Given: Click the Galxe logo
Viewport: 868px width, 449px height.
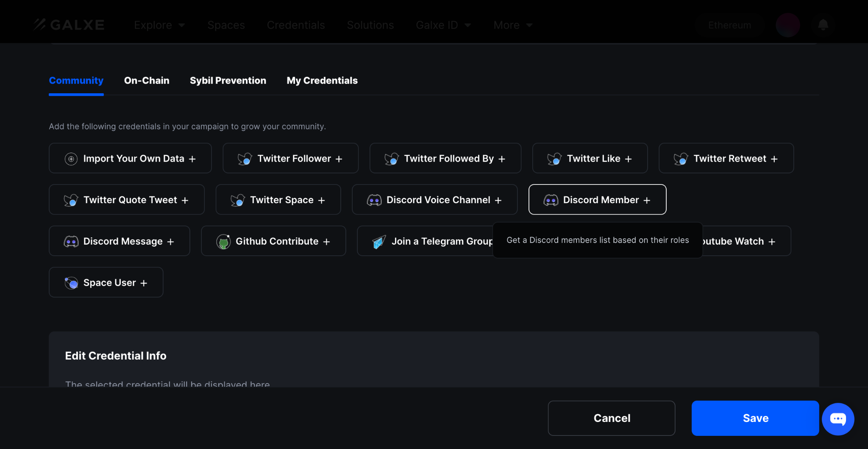Looking at the screenshot, I should (x=69, y=25).
